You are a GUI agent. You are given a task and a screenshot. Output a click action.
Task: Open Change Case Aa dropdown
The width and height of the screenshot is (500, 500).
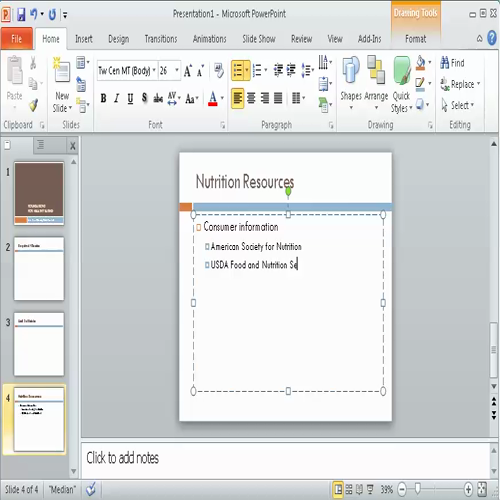tap(192, 98)
